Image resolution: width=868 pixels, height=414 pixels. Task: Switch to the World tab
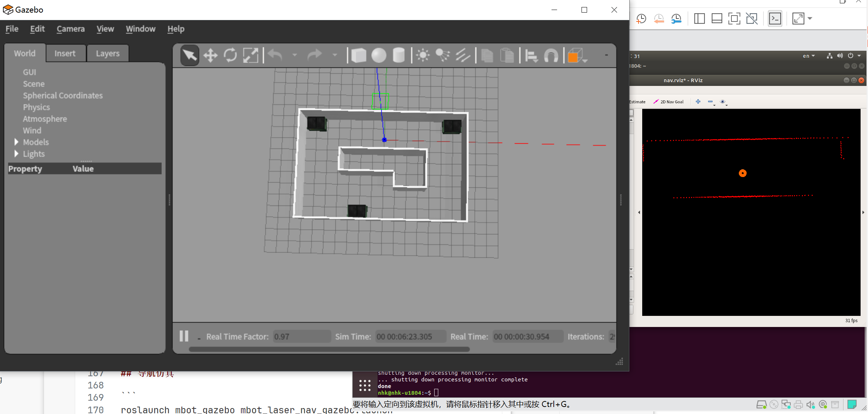pyautogui.click(x=25, y=53)
